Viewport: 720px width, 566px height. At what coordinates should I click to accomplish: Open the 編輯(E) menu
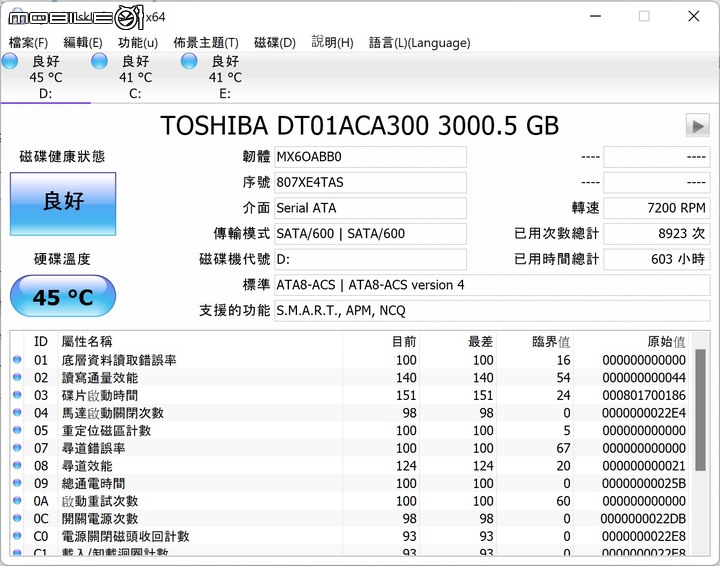(83, 43)
